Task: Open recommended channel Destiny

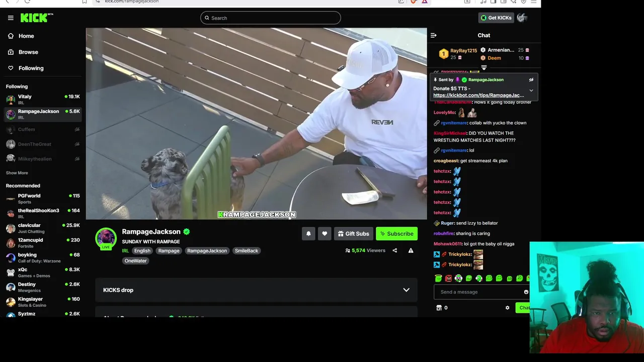Action: click(43, 287)
